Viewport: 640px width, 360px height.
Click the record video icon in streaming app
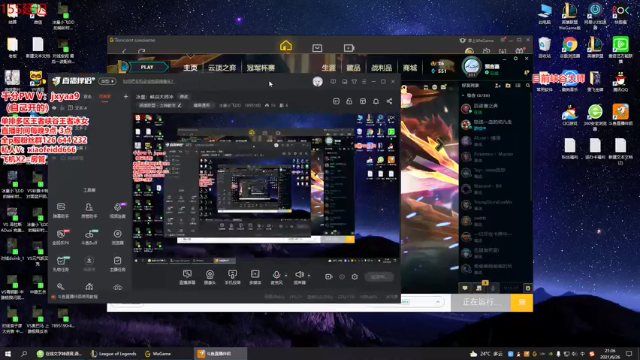[x=329, y=277]
